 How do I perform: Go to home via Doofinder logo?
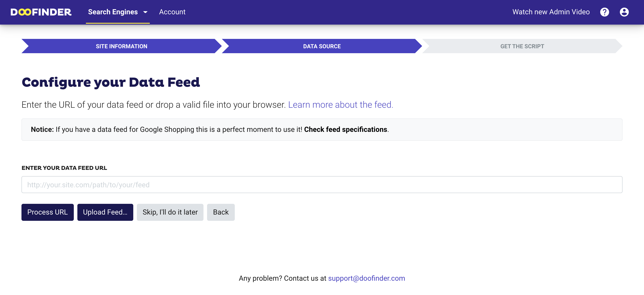(x=41, y=12)
